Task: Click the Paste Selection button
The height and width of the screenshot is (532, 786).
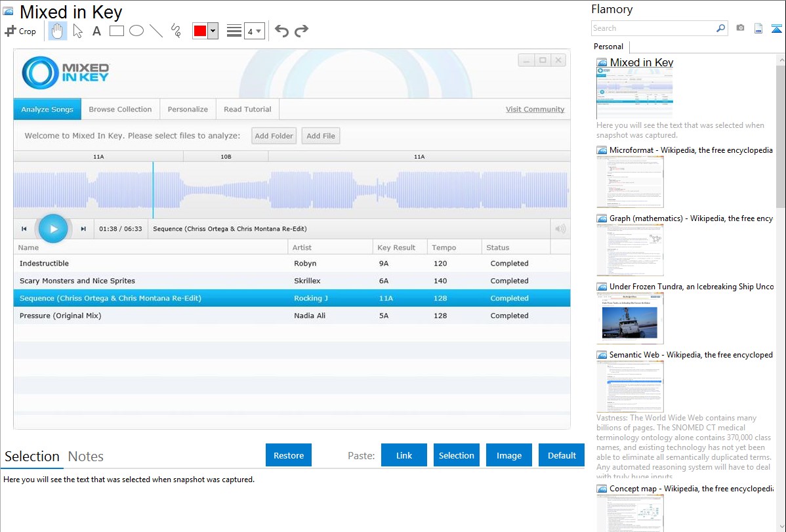Action: 457,455
